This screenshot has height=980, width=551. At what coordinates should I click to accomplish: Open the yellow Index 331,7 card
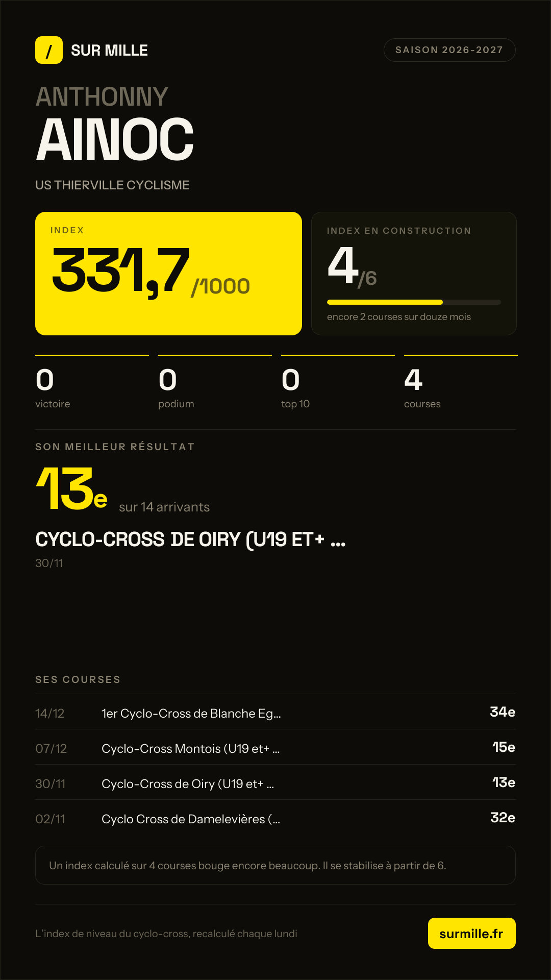click(x=168, y=274)
